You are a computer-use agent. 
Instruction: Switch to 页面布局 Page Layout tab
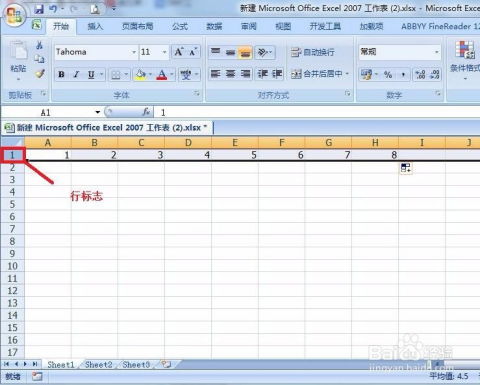coord(137,26)
